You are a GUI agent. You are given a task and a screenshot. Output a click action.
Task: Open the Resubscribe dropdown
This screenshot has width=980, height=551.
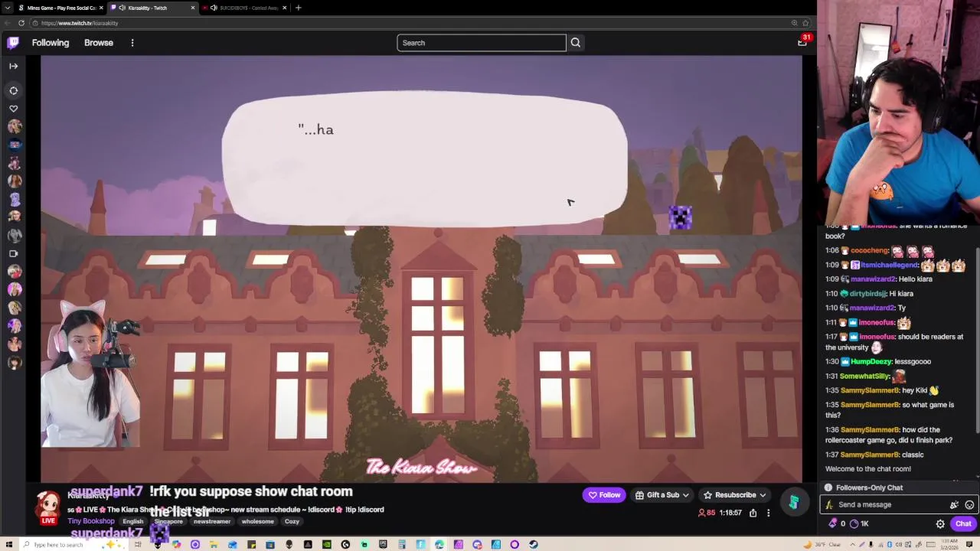tap(734, 495)
